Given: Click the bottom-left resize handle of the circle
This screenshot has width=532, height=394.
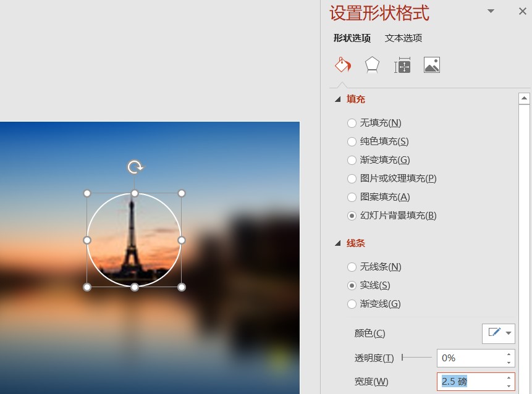Looking at the screenshot, I should (x=87, y=287).
